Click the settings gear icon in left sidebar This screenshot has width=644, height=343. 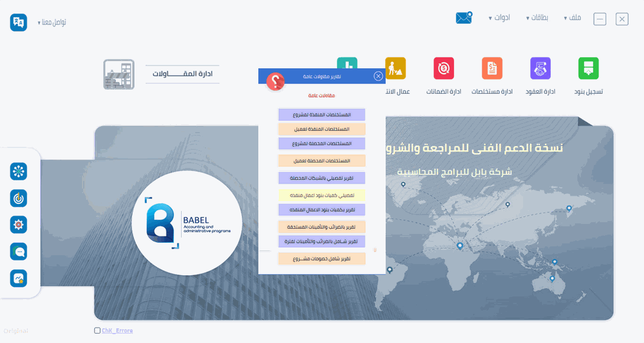(18, 225)
